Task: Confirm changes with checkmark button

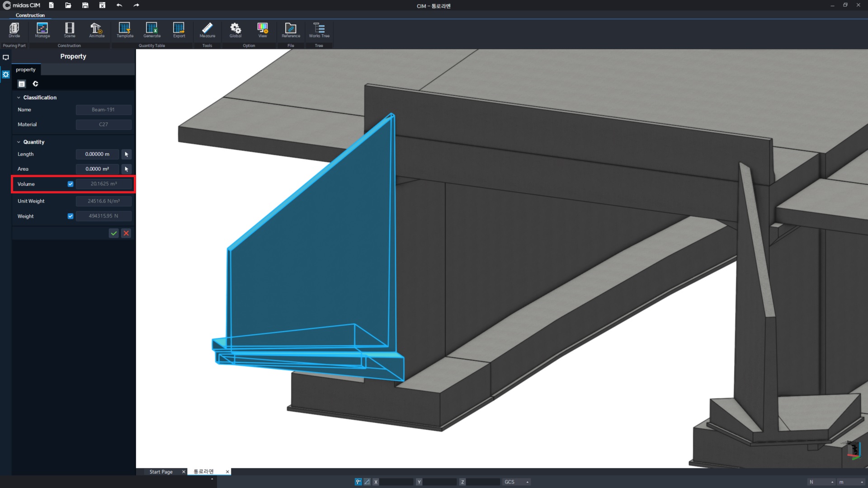Action: pyautogui.click(x=113, y=233)
